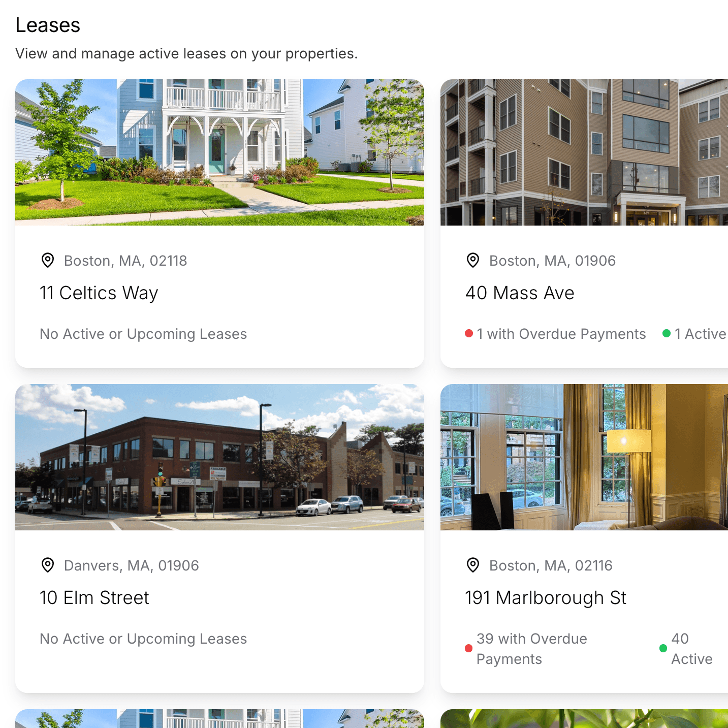Click location pin icon beside Boston, MA, 01906

tap(473, 260)
